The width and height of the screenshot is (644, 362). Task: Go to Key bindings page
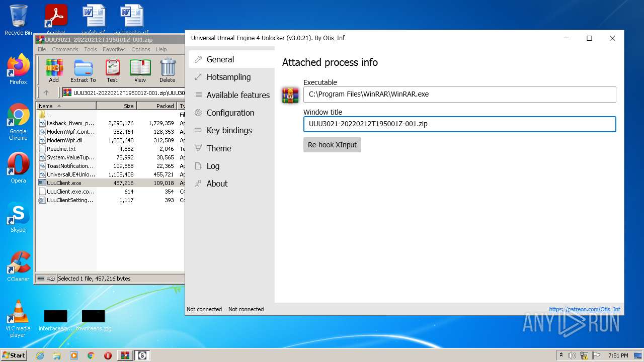click(231, 130)
